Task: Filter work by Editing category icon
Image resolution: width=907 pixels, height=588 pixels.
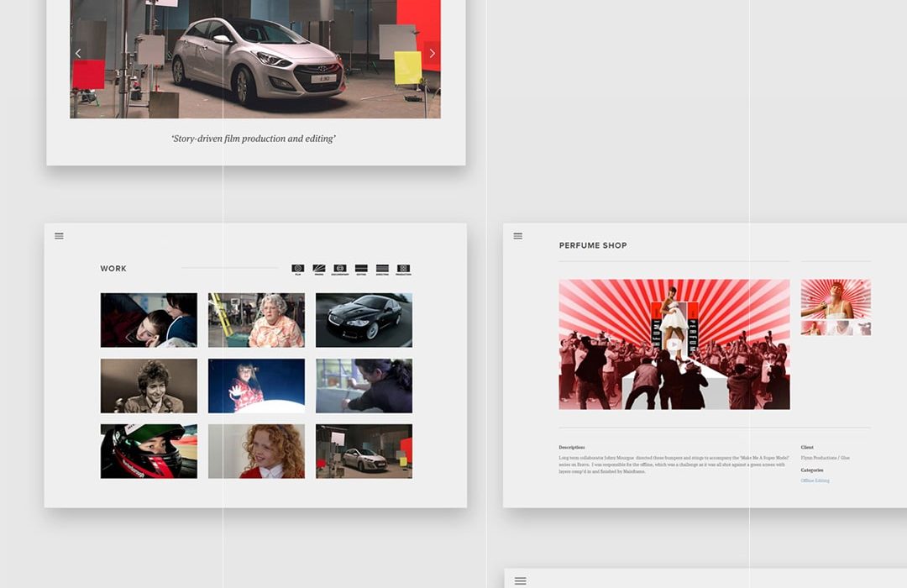Action: (x=361, y=269)
